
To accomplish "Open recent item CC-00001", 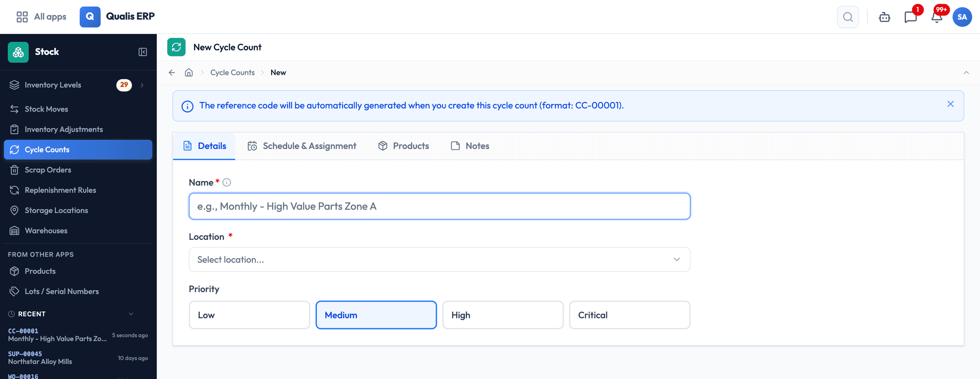I will 78,335.
